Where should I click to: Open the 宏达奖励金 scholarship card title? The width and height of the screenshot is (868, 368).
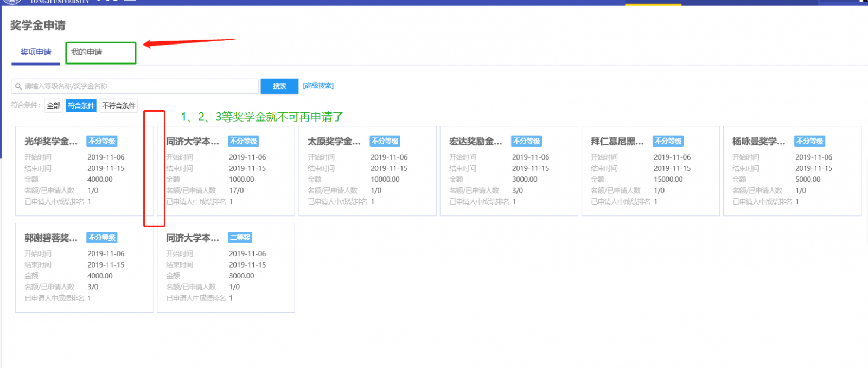(476, 142)
